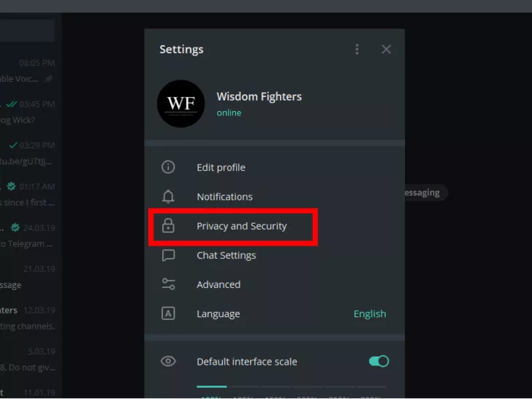Open the Edit profile menu item
532x399 pixels.
click(x=221, y=167)
